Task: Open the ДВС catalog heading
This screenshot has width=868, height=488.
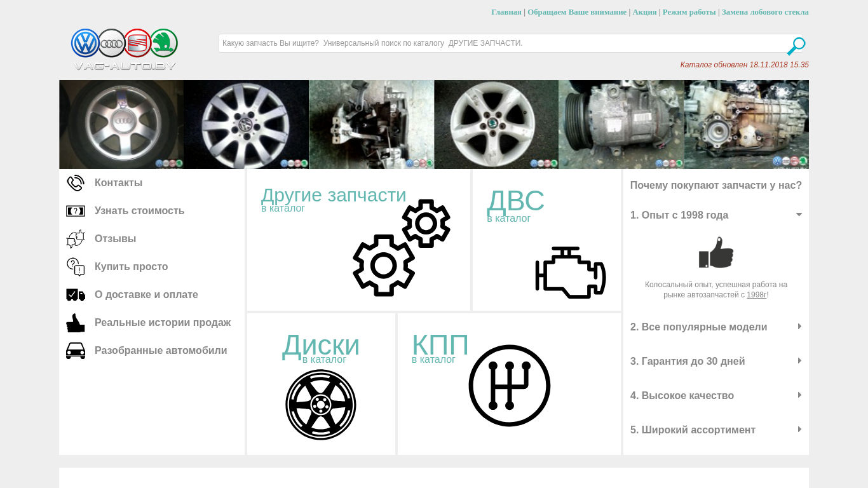Action: (515, 201)
